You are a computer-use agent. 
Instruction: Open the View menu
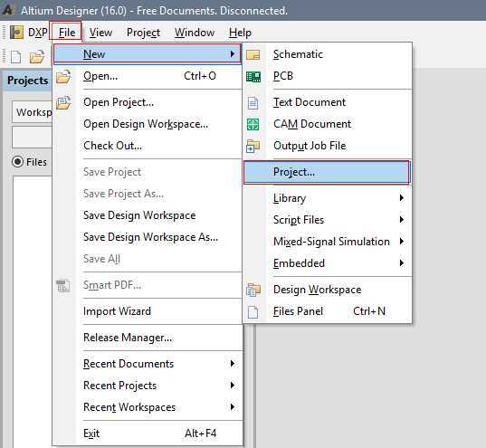point(100,33)
